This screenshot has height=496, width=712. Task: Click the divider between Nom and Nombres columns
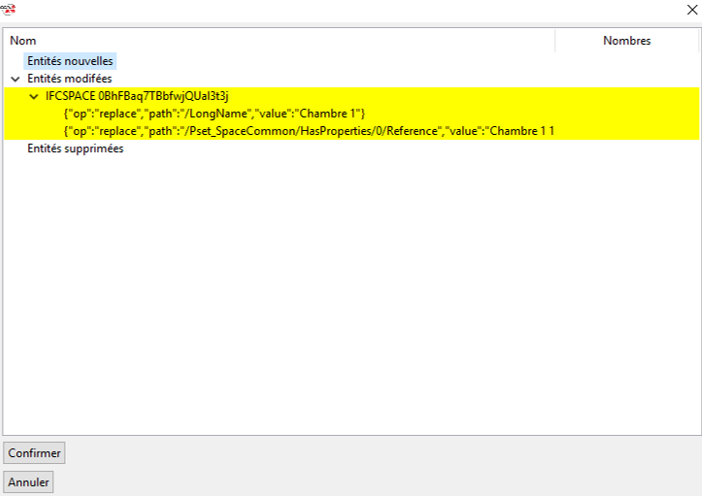555,41
